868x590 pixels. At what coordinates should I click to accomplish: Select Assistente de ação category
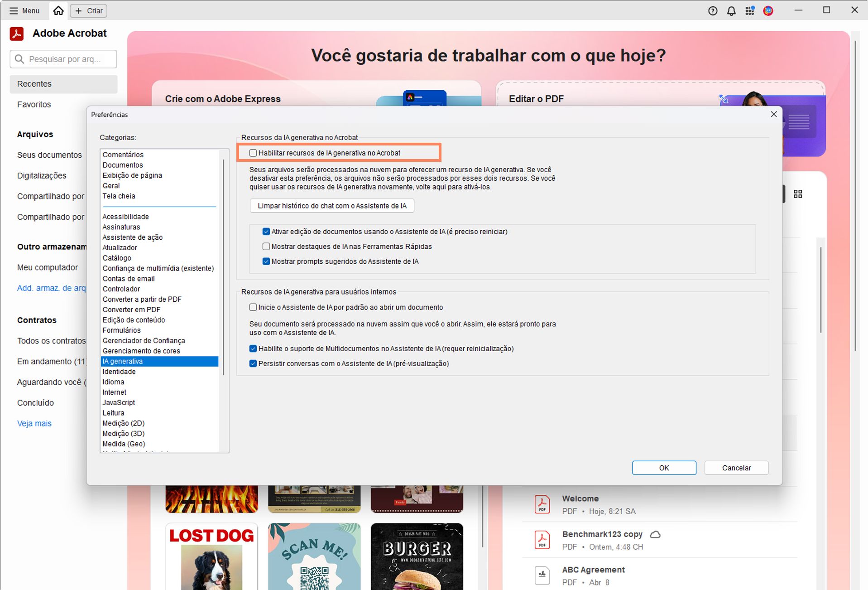pos(159,237)
